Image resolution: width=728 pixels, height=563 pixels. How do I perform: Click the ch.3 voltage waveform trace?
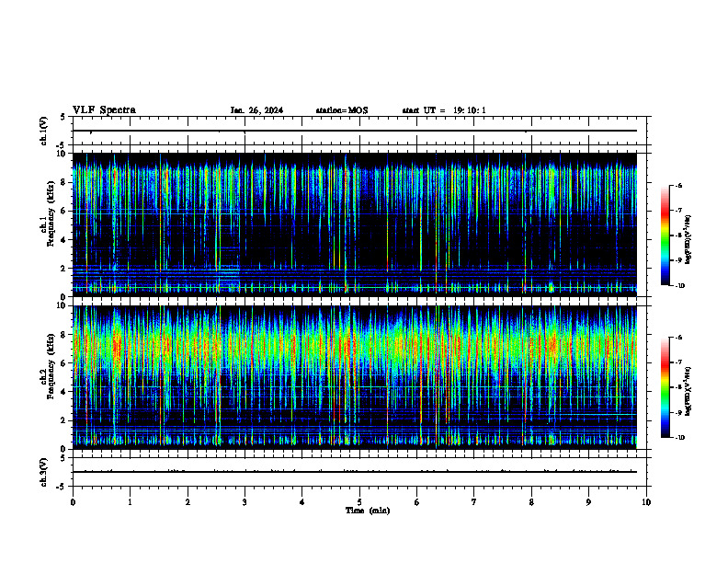click(x=355, y=472)
